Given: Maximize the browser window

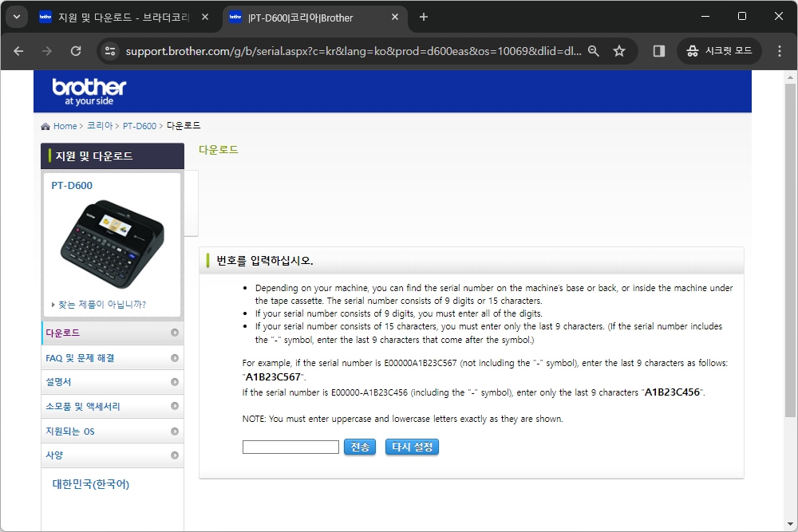Looking at the screenshot, I should 742,16.
